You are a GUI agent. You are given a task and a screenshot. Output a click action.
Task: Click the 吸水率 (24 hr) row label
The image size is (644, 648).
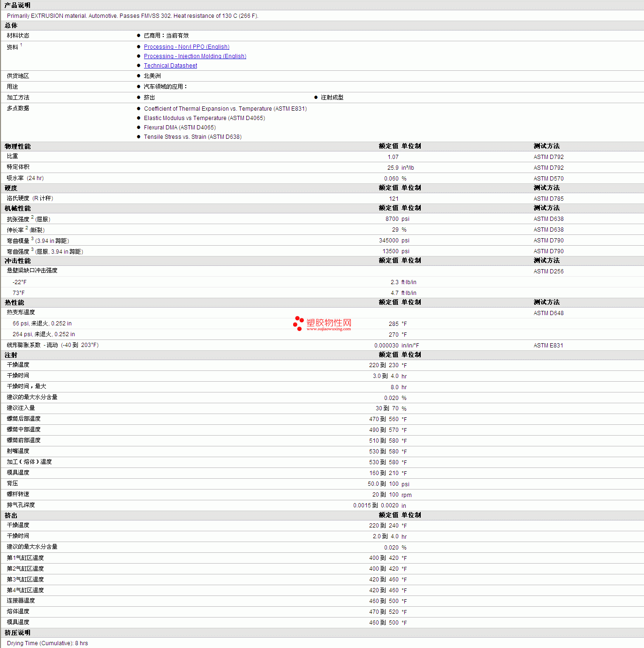coord(25,178)
